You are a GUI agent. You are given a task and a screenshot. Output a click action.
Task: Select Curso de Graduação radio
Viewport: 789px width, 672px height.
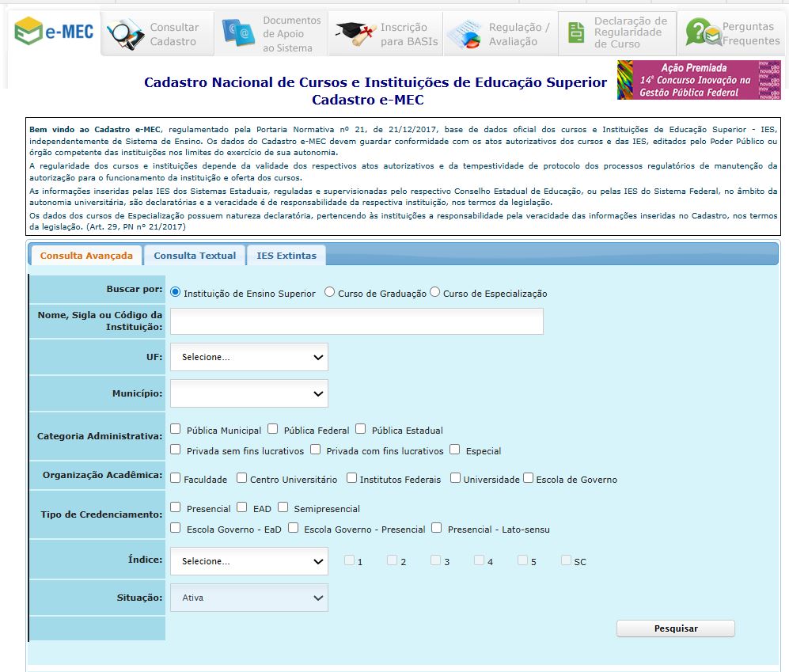[329, 292]
